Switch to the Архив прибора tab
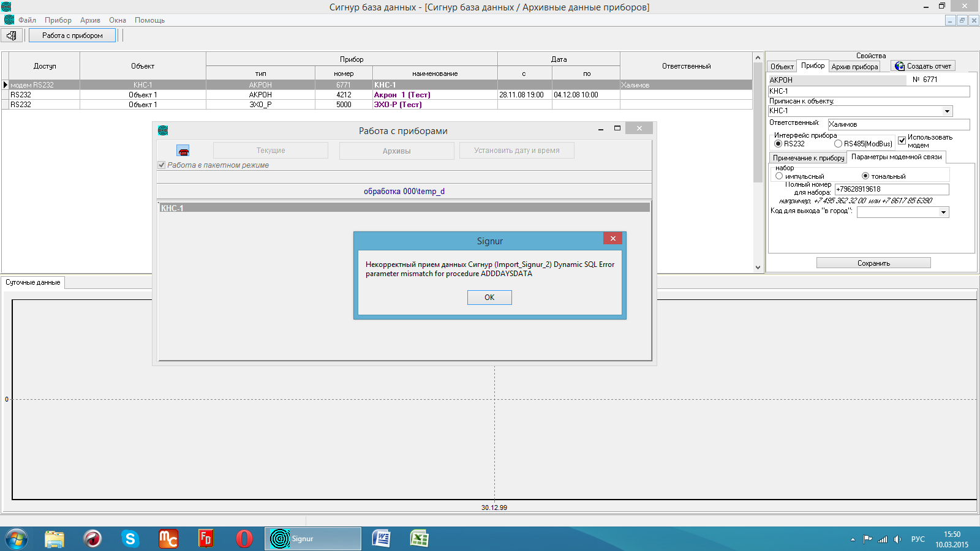This screenshot has width=980, height=551. [x=854, y=67]
